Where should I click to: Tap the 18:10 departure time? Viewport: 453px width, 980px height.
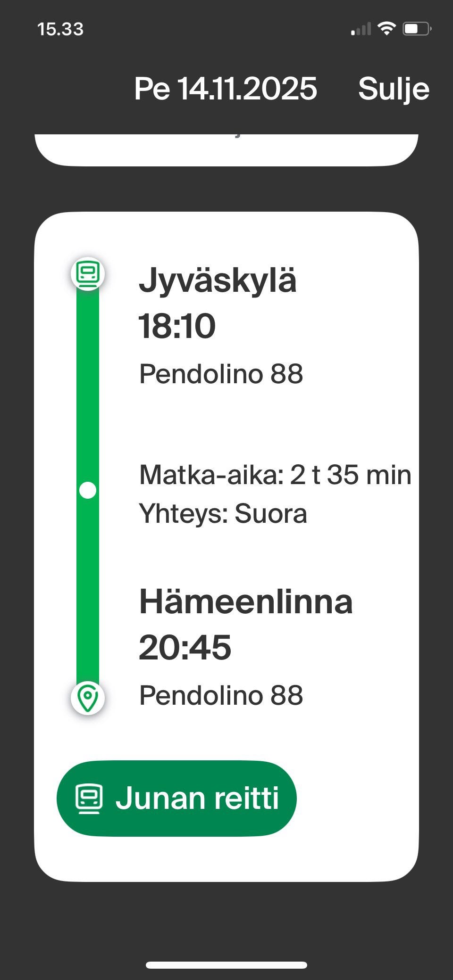pos(177,326)
